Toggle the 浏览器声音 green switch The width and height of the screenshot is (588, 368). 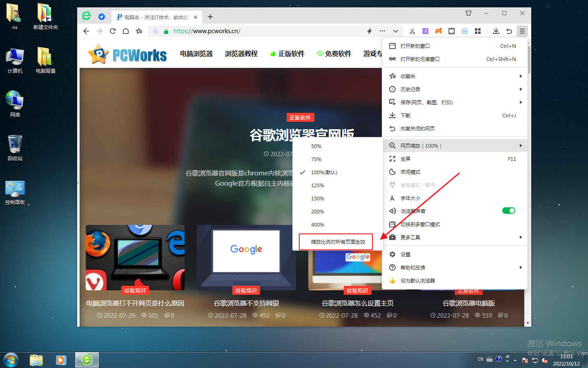pos(508,211)
